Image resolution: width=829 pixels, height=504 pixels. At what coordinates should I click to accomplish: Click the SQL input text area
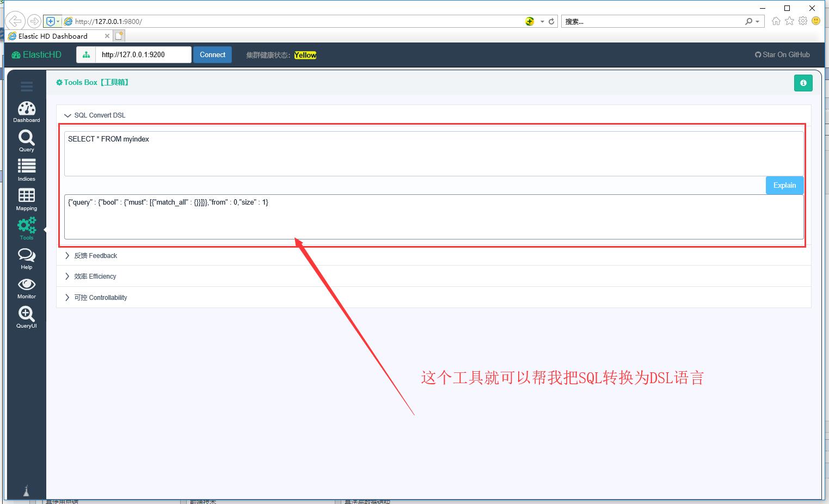[x=434, y=153]
